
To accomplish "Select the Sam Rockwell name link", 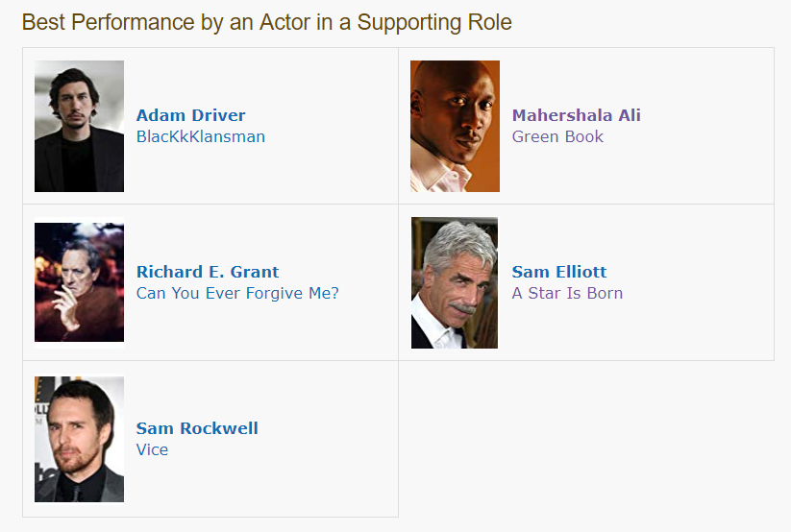I will click(197, 428).
